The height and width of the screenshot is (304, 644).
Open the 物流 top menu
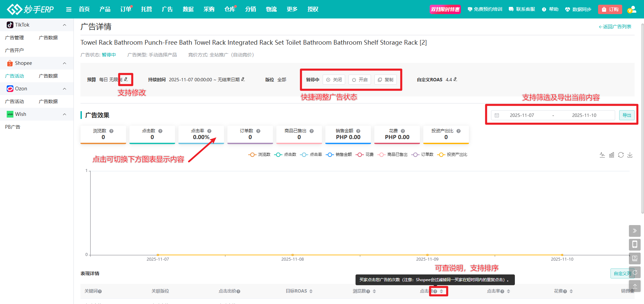[271, 9]
